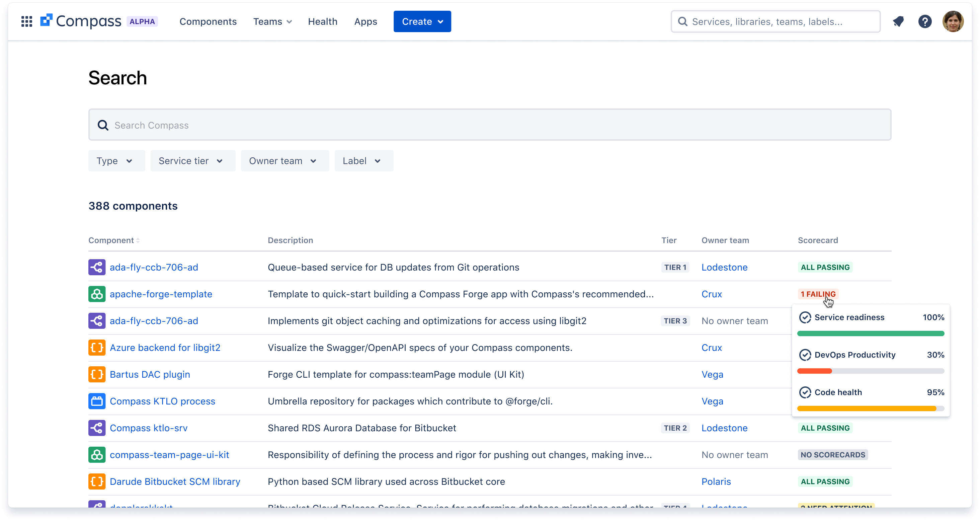Click the DevOps Productivity progress bar
This screenshot has width=980, height=521.
(871, 371)
